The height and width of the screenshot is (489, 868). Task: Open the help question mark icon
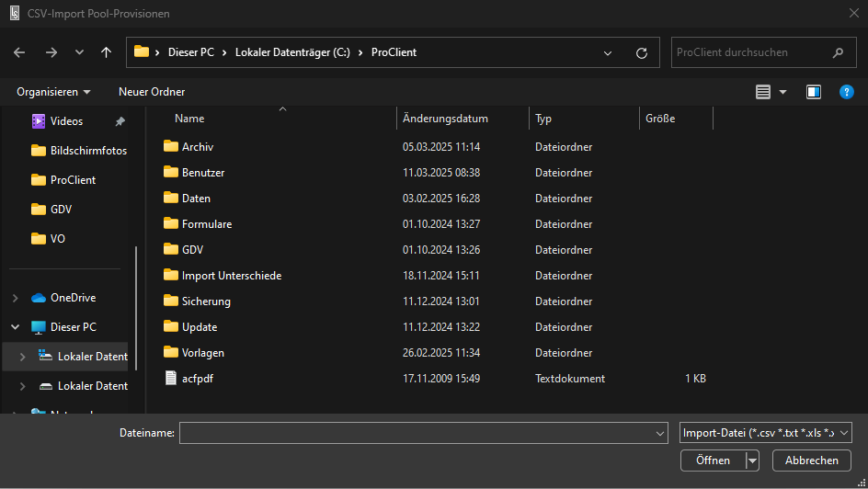pos(846,92)
